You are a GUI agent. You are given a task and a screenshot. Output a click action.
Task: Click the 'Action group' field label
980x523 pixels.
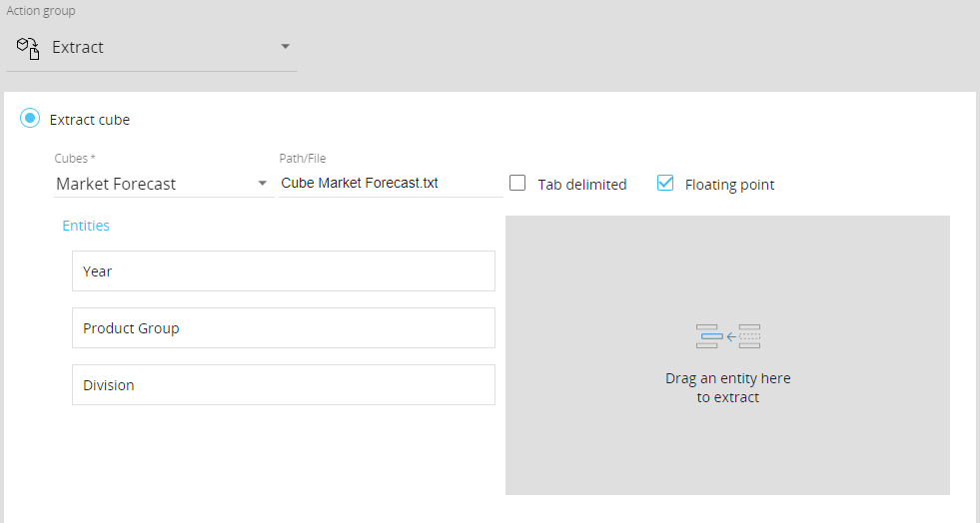click(41, 11)
